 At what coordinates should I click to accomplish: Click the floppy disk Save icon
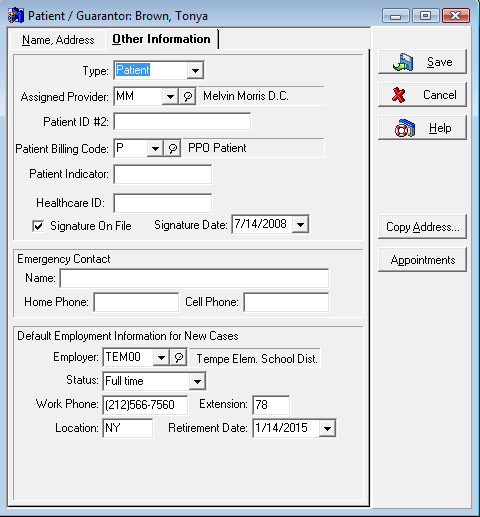click(x=403, y=62)
